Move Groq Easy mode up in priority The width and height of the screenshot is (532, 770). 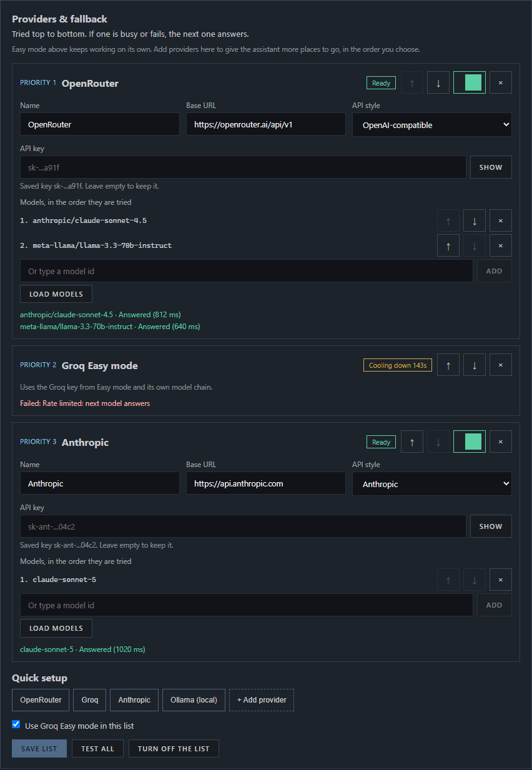448,365
